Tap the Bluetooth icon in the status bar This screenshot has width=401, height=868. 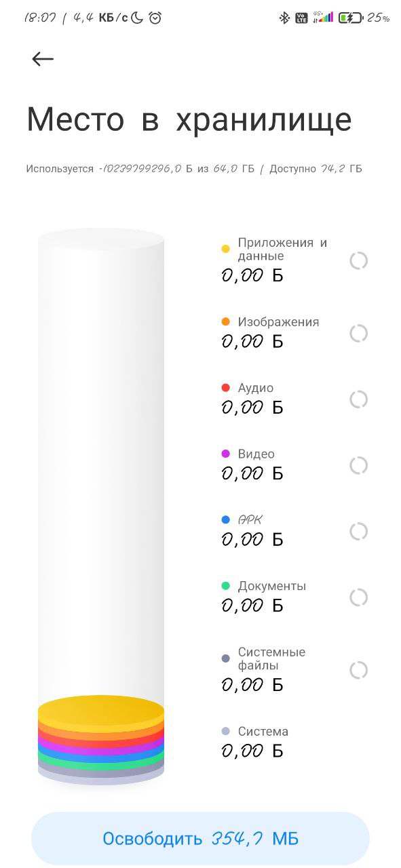pos(286,16)
